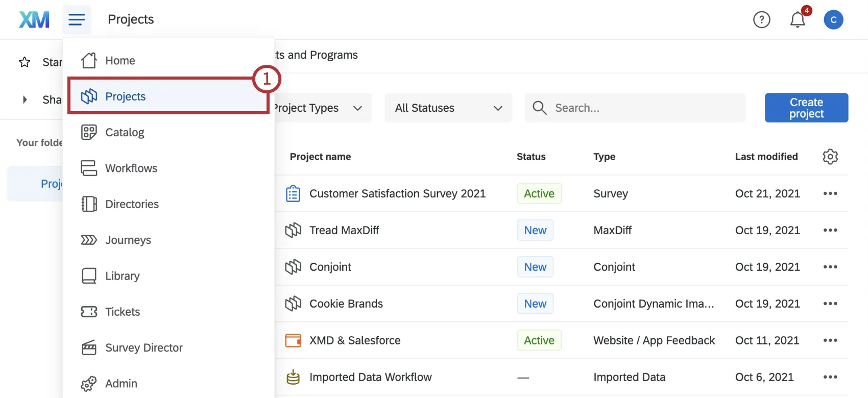Click the Customer Satisfaction Survey clipboard icon
868x398 pixels.
pos(293,194)
